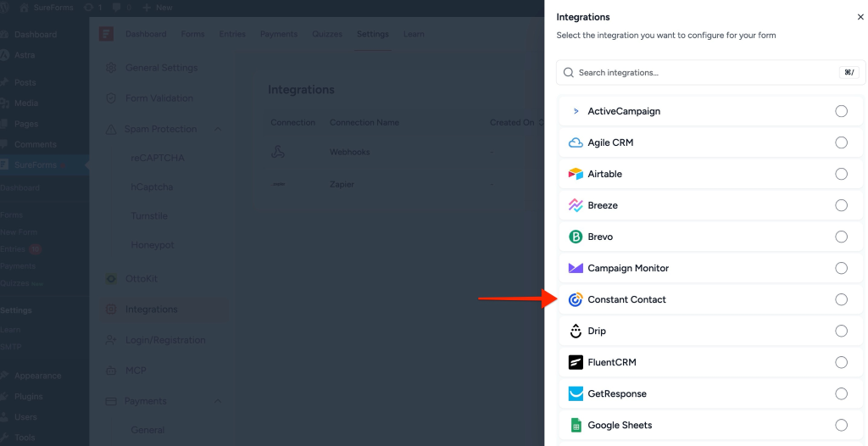Select the Airtable radio button
Viewport: 868px width, 446px height.
(x=842, y=174)
